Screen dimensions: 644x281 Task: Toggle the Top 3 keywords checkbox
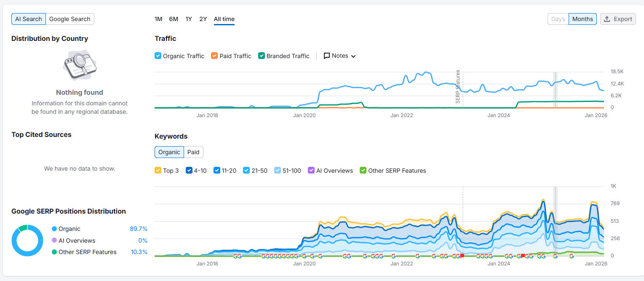pos(158,171)
